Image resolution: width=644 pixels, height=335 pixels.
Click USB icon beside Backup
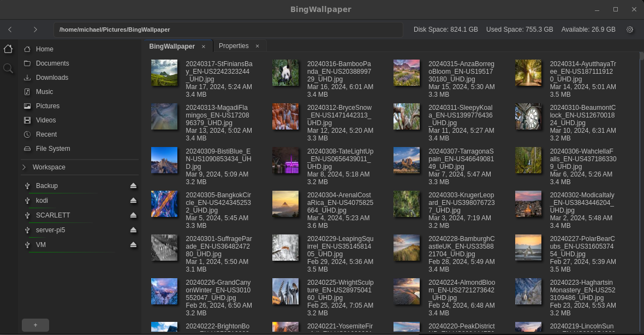(27, 186)
